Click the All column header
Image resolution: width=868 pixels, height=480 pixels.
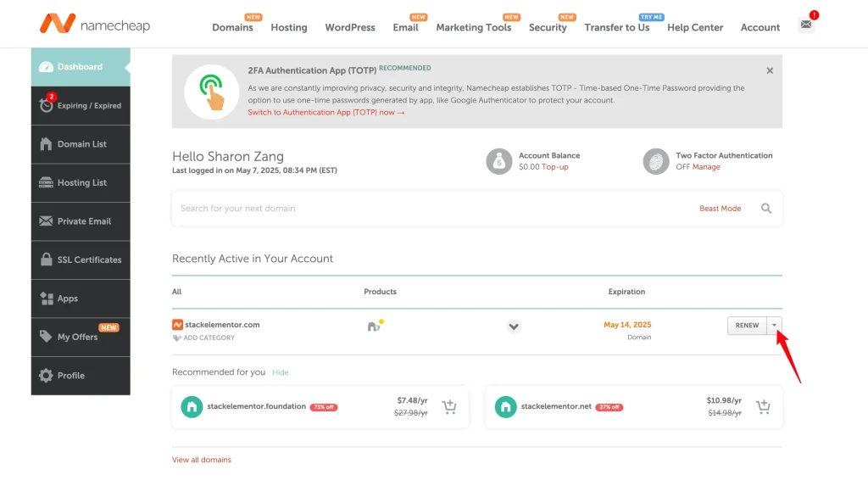pos(176,292)
